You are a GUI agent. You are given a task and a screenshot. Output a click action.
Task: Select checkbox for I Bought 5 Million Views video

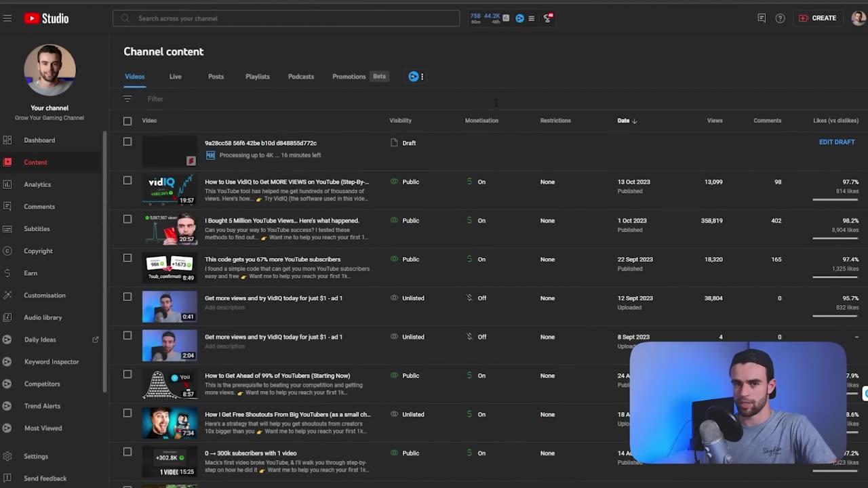127,219
